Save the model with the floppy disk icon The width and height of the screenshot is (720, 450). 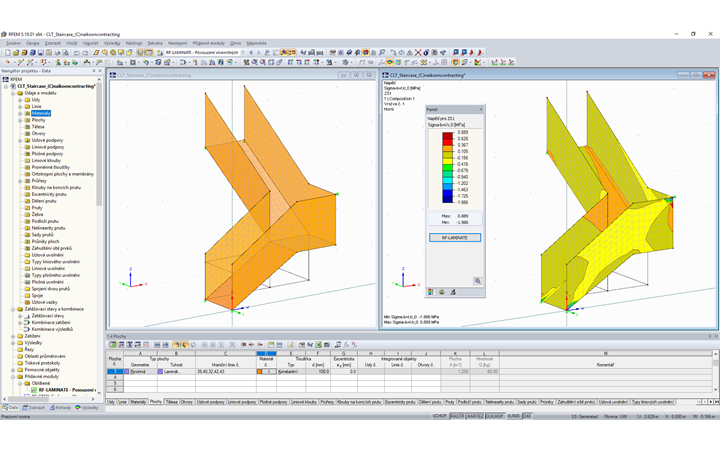tap(40, 52)
